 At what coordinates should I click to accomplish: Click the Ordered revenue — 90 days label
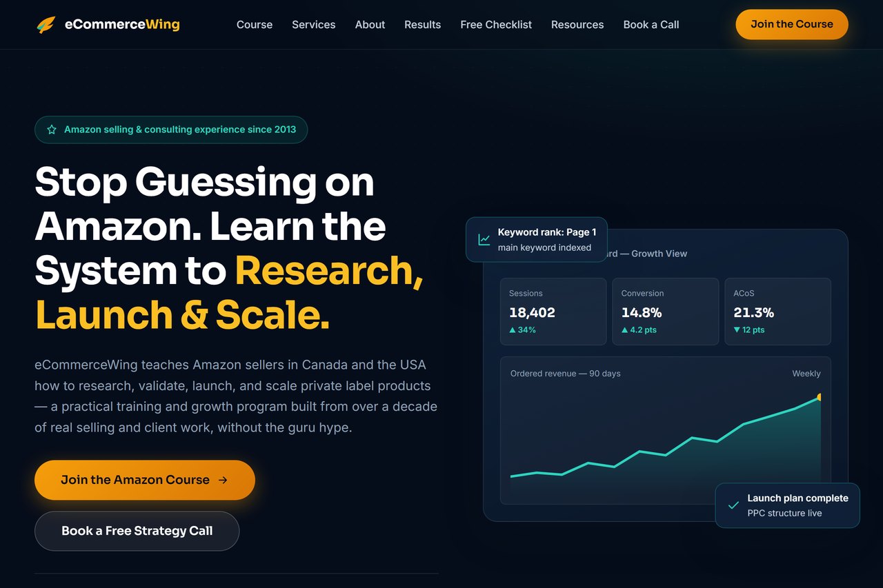point(566,374)
